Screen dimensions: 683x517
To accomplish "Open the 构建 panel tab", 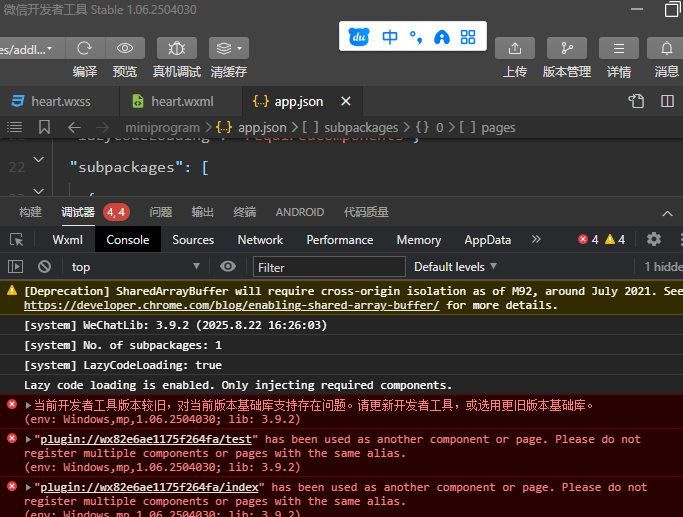I will (x=30, y=212).
